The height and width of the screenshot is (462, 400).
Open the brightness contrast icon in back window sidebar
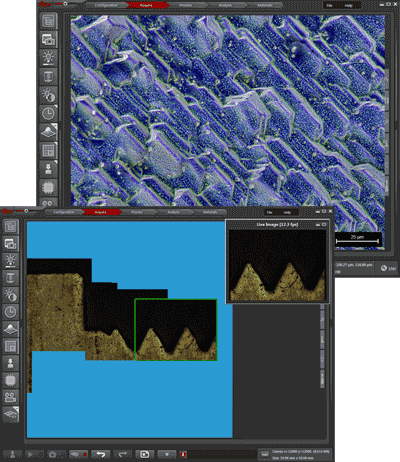(49, 96)
